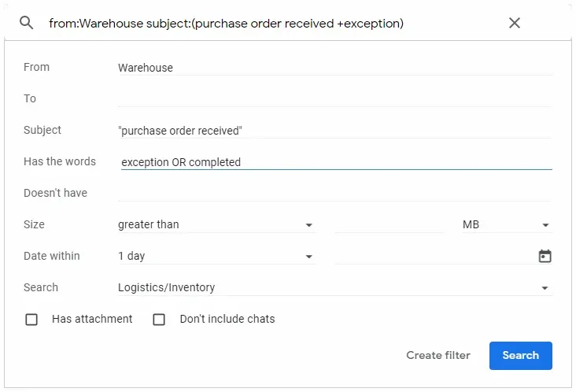Open the Logistics/Inventory search location dropdown

335,287
